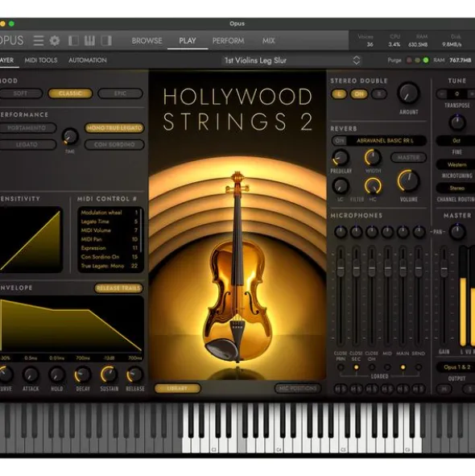Toggle the right panel layout icon
Viewport: 475px width, 476px height.
click(106, 40)
